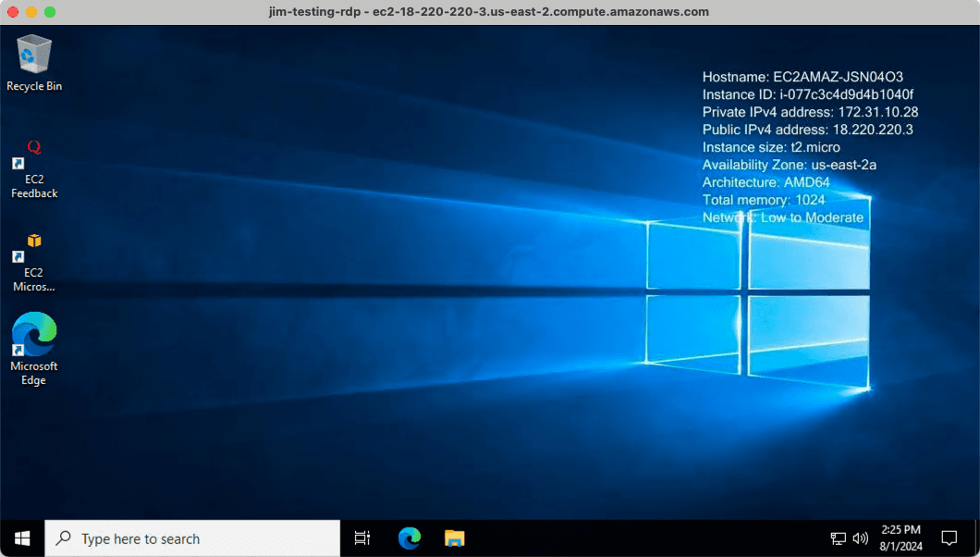Open Task View from the taskbar

click(362, 538)
